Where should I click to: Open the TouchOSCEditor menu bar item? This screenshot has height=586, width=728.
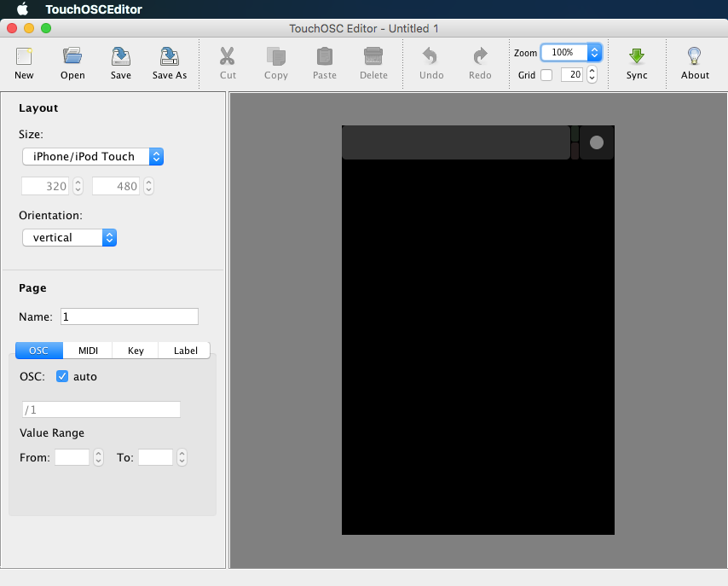coord(94,9)
